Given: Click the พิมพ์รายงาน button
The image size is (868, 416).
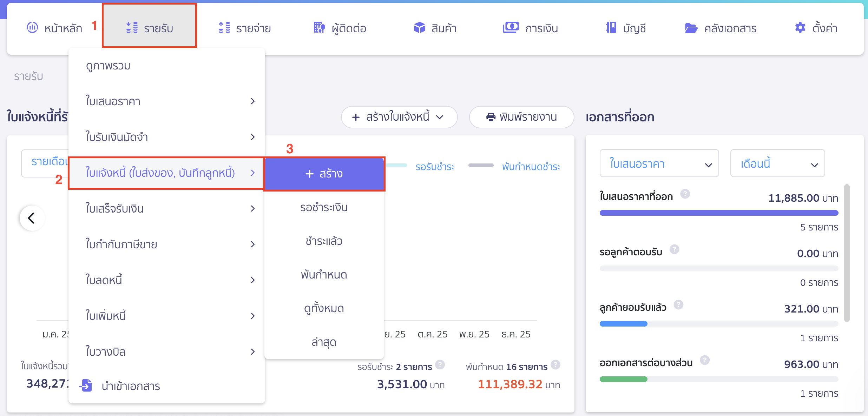Looking at the screenshot, I should click(521, 117).
